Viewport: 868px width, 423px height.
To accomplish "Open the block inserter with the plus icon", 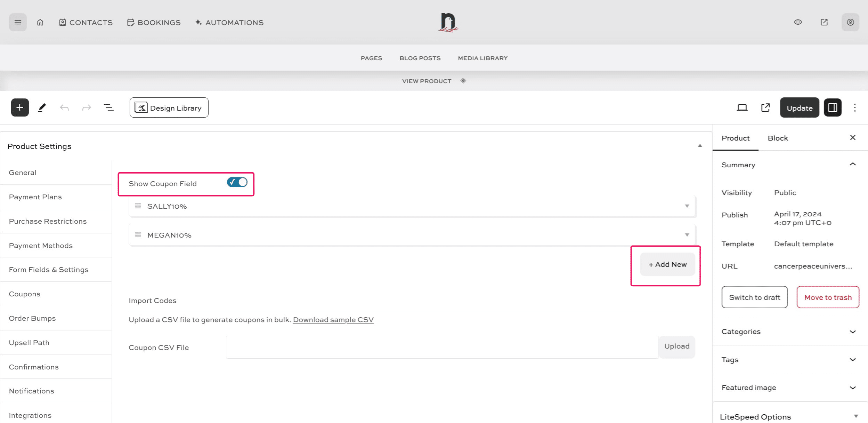I will pyautogui.click(x=19, y=107).
